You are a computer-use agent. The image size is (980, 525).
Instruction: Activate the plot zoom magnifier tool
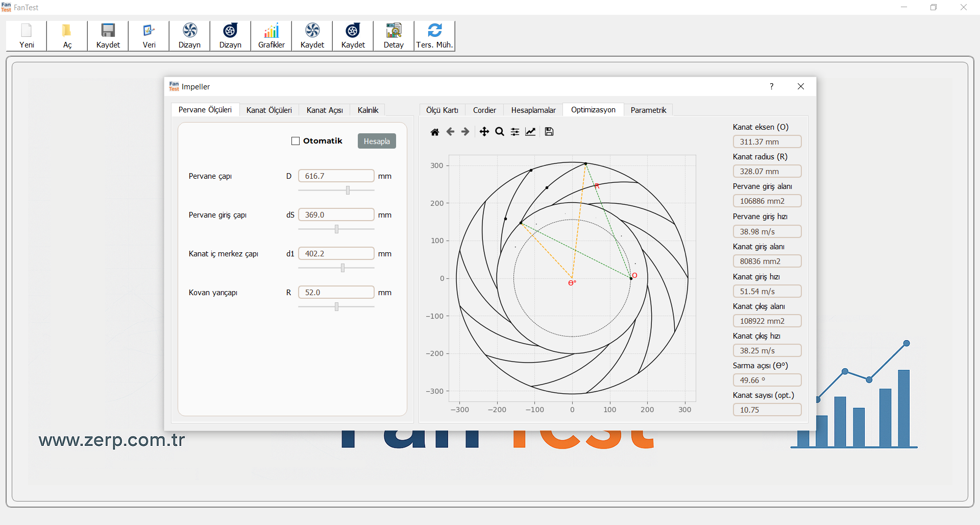click(x=500, y=132)
